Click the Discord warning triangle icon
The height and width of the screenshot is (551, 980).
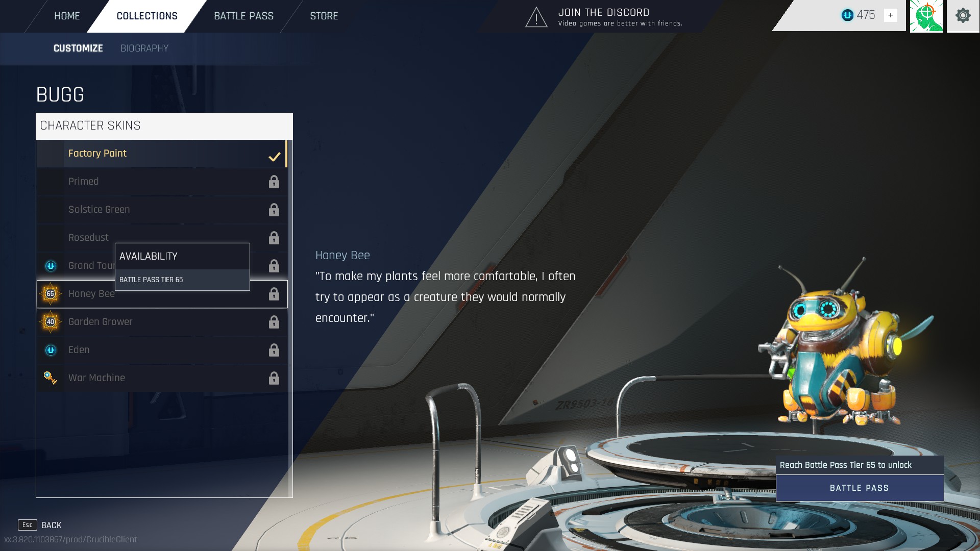[x=536, y=18]
